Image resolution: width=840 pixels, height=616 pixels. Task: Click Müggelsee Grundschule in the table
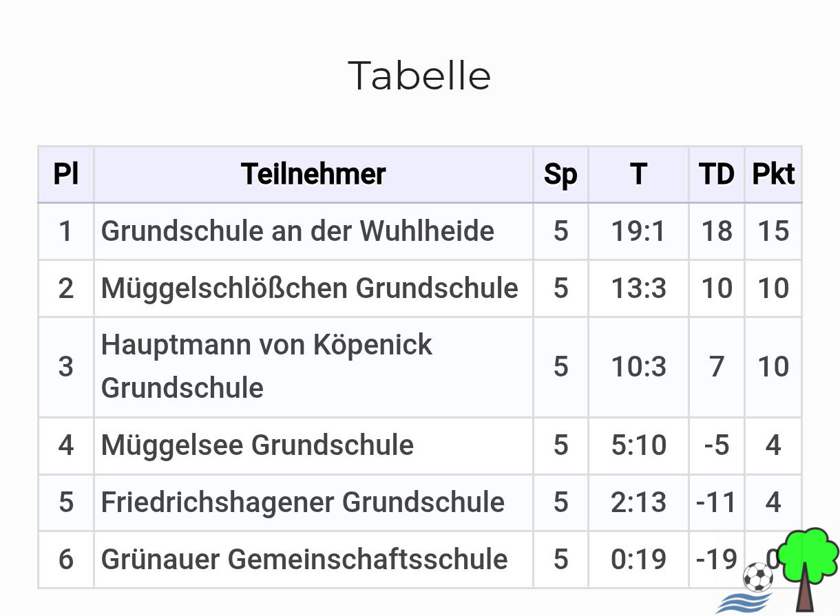tap(258, 445)
